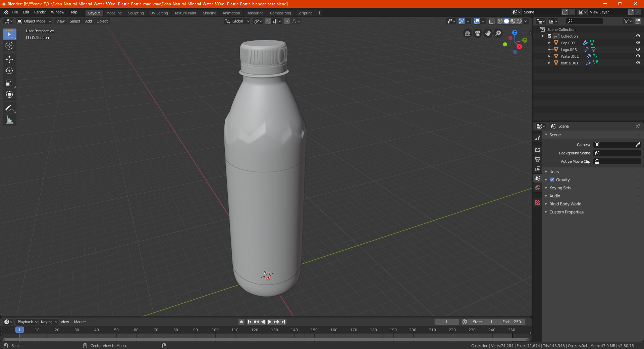This screenshot has width=644, height=349.
Task: Switch to Rendered viewport shading
Action: [519, 21]
